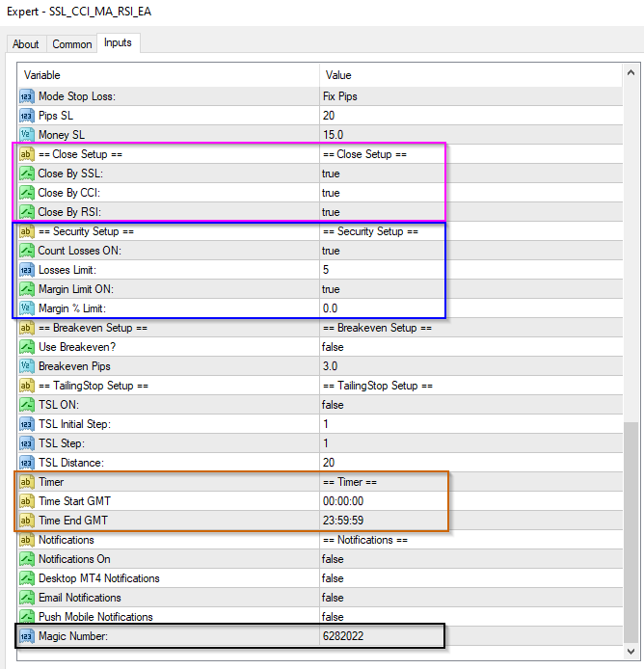Click the Time Start GMT string icon

(x=26, y=501)
